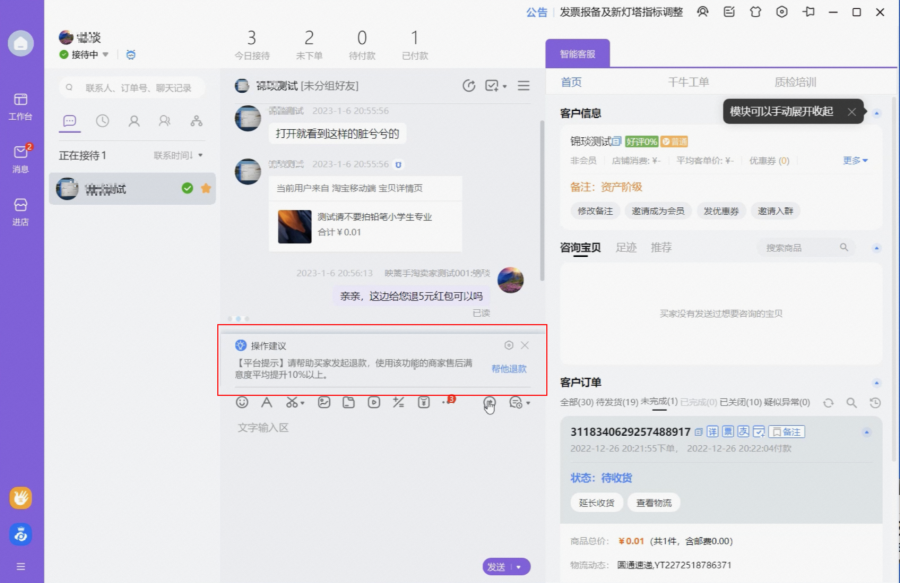This screenshot has width=900, height=583.
Task: Switch to the group contacts tab
Action: point(165,121)
